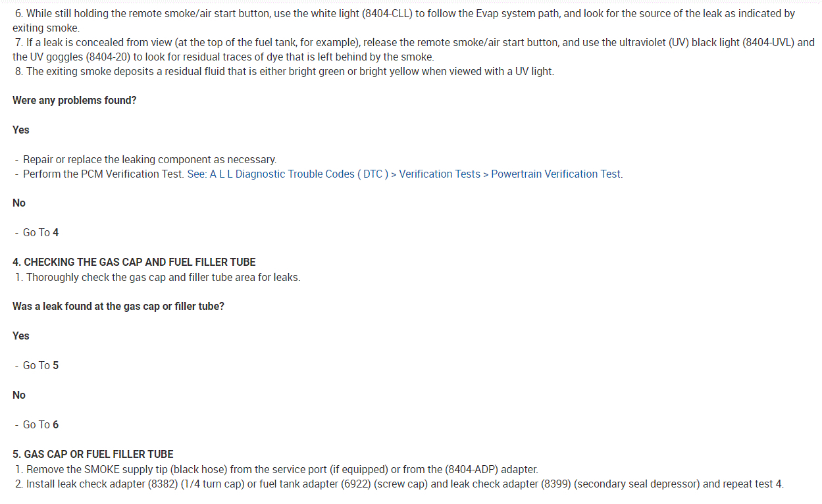Viewport: 822px width, 504px height.
Task: Click the 'Thoroughly check the gas cap' step
Action: coord(163,277)
